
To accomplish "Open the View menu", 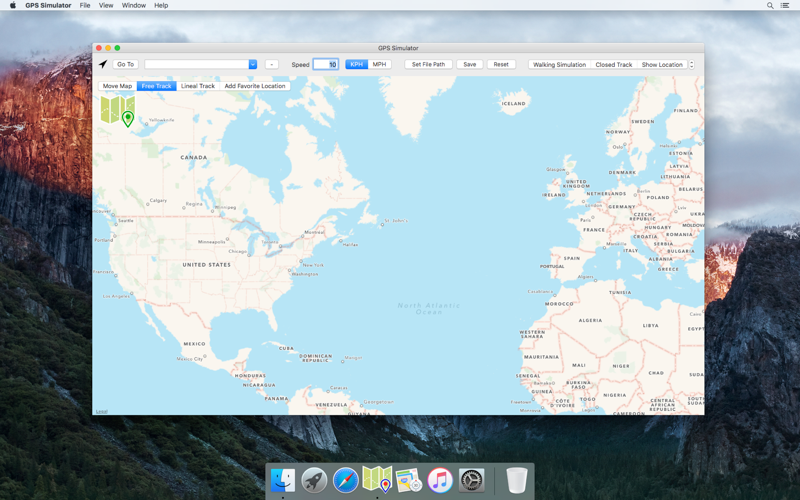I will [106, 5].
